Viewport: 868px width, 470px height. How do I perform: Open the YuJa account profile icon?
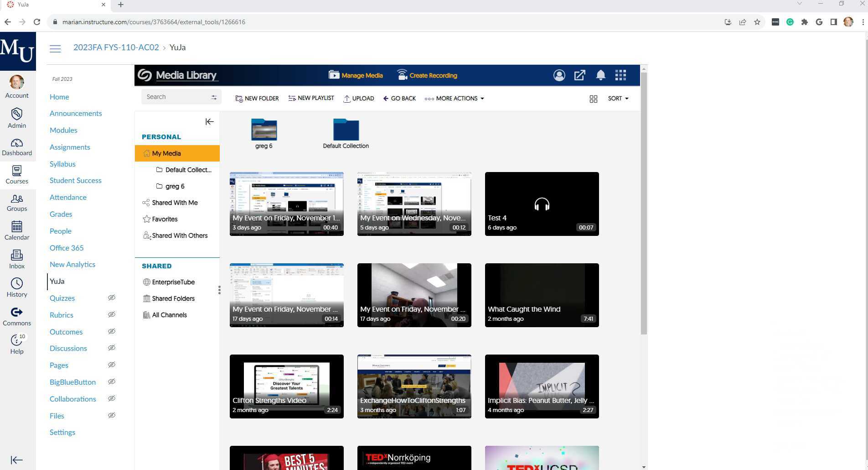pyautogui.click(x=559, y=75)
